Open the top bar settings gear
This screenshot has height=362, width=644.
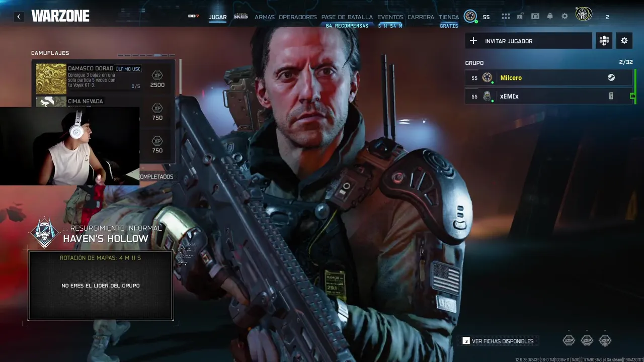tap(565, 17)
